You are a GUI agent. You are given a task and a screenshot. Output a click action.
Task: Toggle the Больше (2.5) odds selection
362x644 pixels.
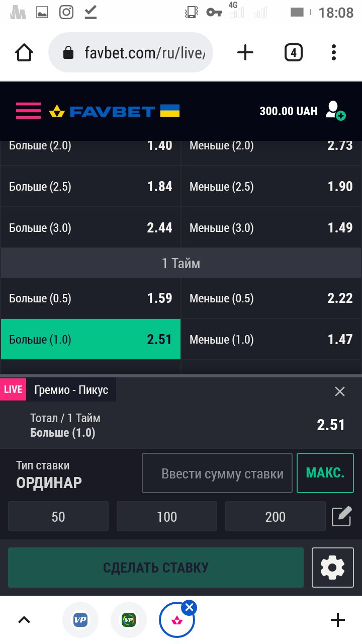(x=90, y=186)
